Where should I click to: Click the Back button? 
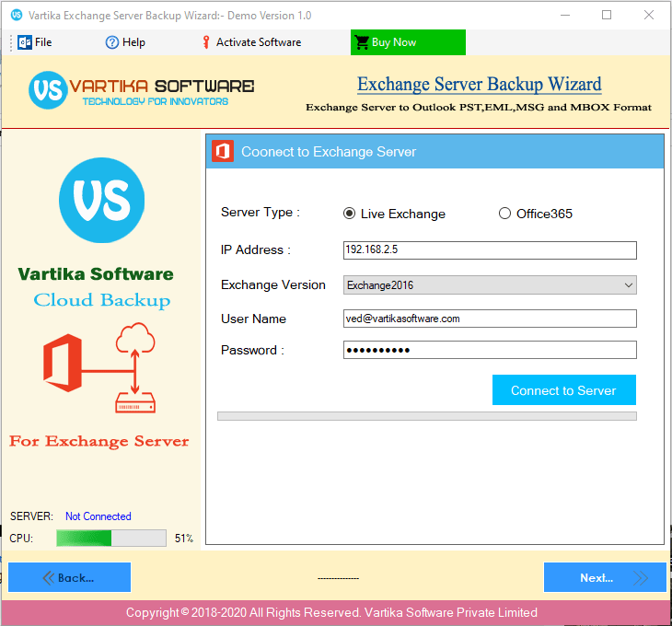coord(69,577)
